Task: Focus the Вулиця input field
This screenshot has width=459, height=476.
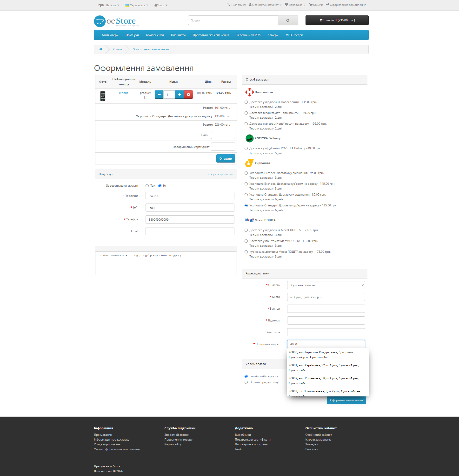Action: (326, 309)
